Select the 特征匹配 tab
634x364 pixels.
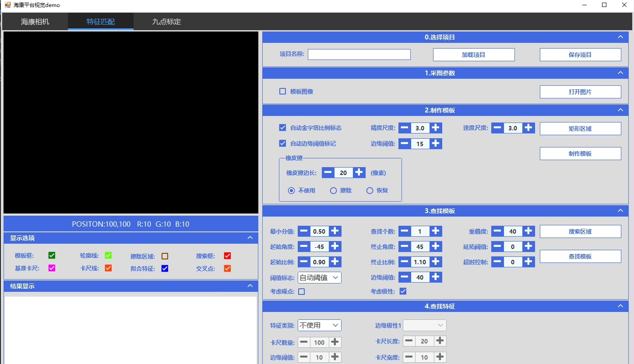click(101, 21)
